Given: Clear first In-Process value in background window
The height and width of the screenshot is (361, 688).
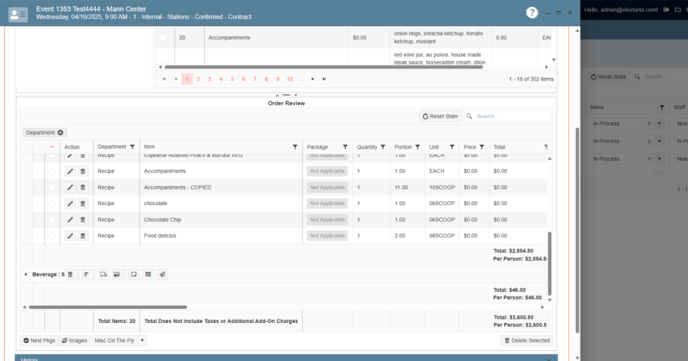Looking at the screenshot, I should click(x=649, y=124).
